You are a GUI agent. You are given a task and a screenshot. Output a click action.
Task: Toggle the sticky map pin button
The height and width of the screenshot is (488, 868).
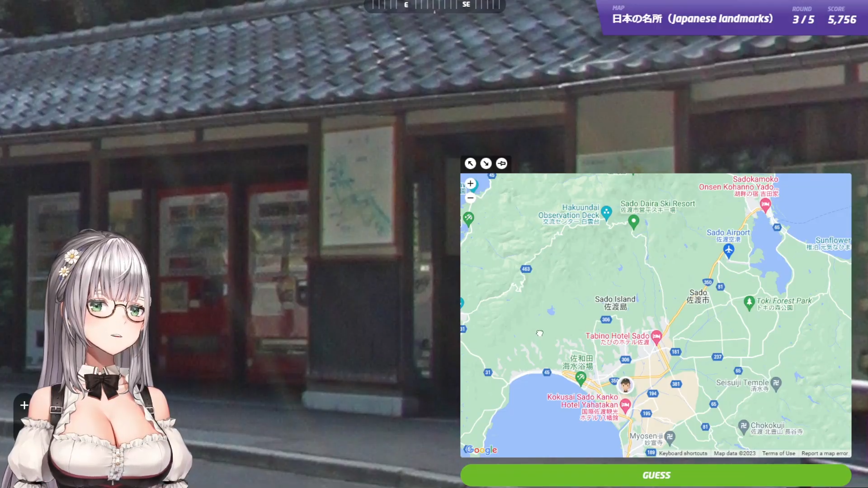point(501,164)
